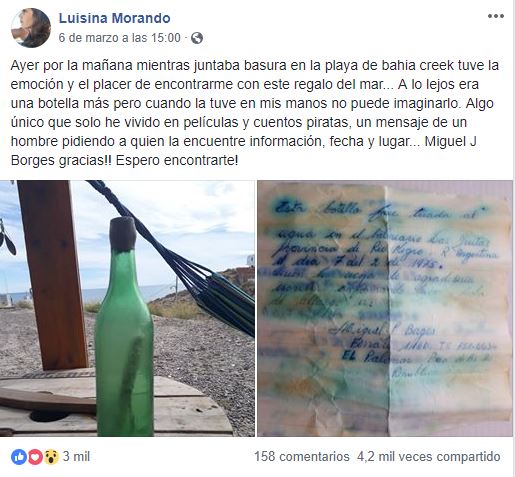Image resolution: width=515 pixels, height=477 pixels.
Task: Open the green bottle photo
Action: [127, 308]
